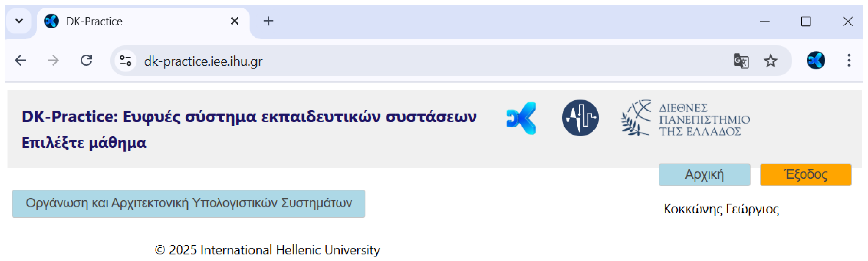Click the browser forward arrow
Viewport: 868px width, 261px height.
53,61
